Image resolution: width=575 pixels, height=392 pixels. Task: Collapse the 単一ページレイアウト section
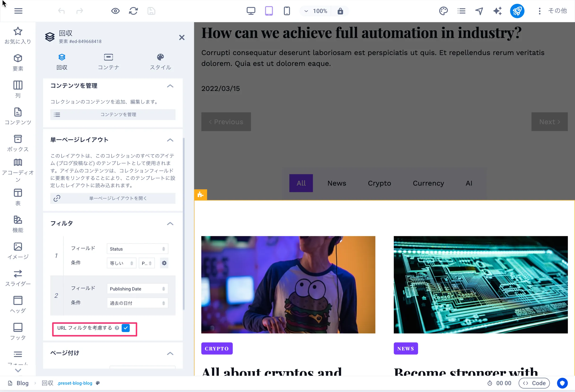[170, 140]
